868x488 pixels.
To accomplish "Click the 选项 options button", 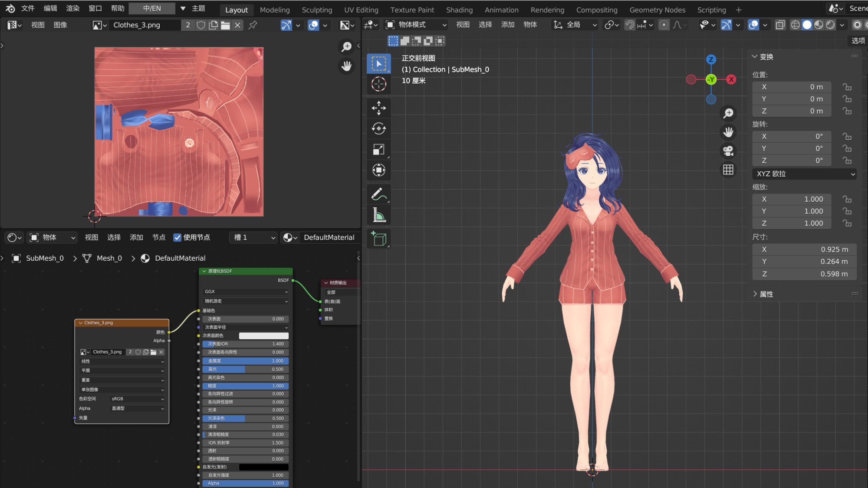I will [x=858, y=41].
